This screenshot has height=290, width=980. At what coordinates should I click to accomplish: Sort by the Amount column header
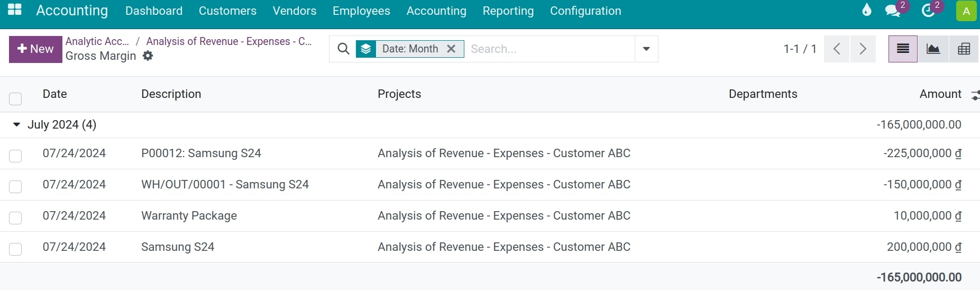pyautogui.click(x=940, y=94)
